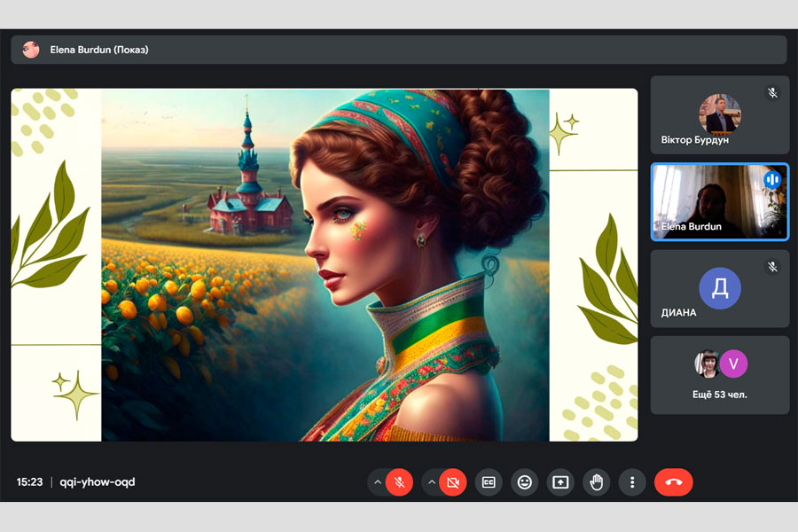Click Віктор Бурдун profile photo
Screen dimensions: 798x532
tap(720, 113)
